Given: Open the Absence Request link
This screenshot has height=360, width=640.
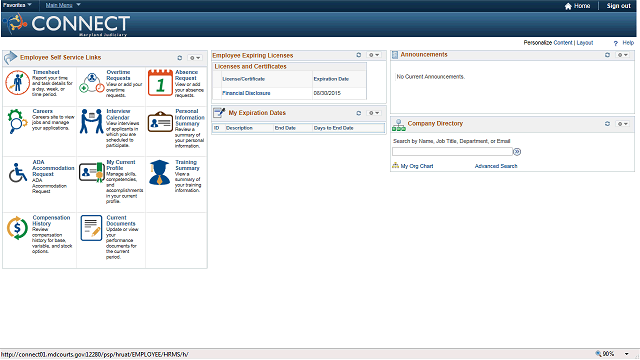Looking at the screenshot, I should click(x=187, y=75).
